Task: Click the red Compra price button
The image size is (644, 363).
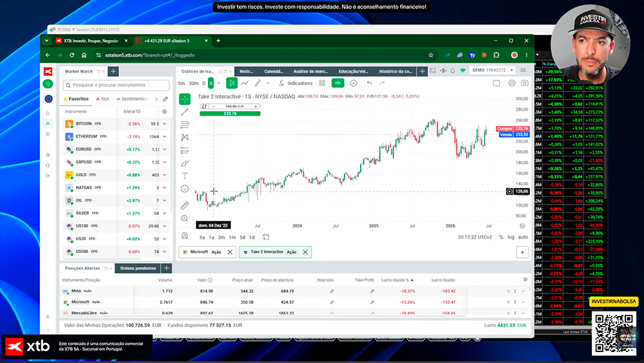Action: 513,129
